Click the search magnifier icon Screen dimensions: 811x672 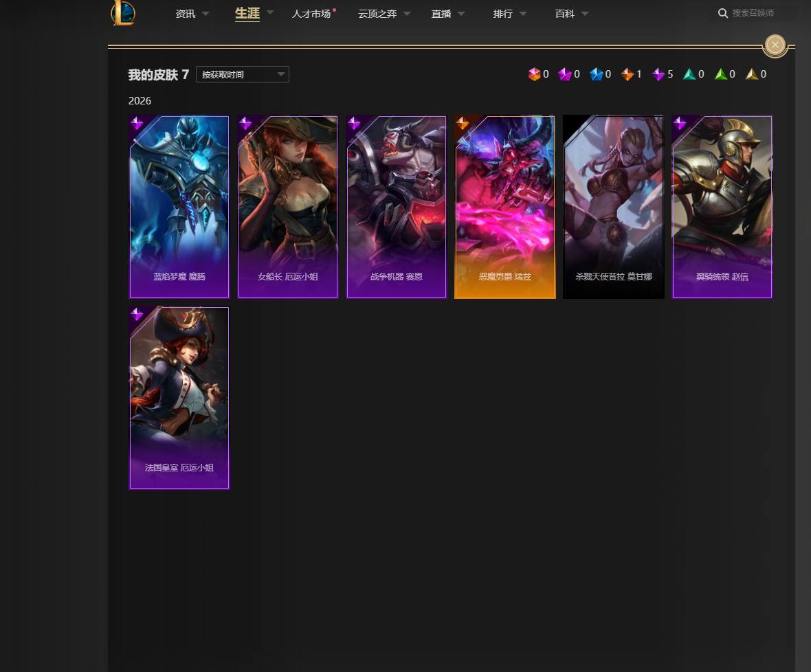point(722,14)
